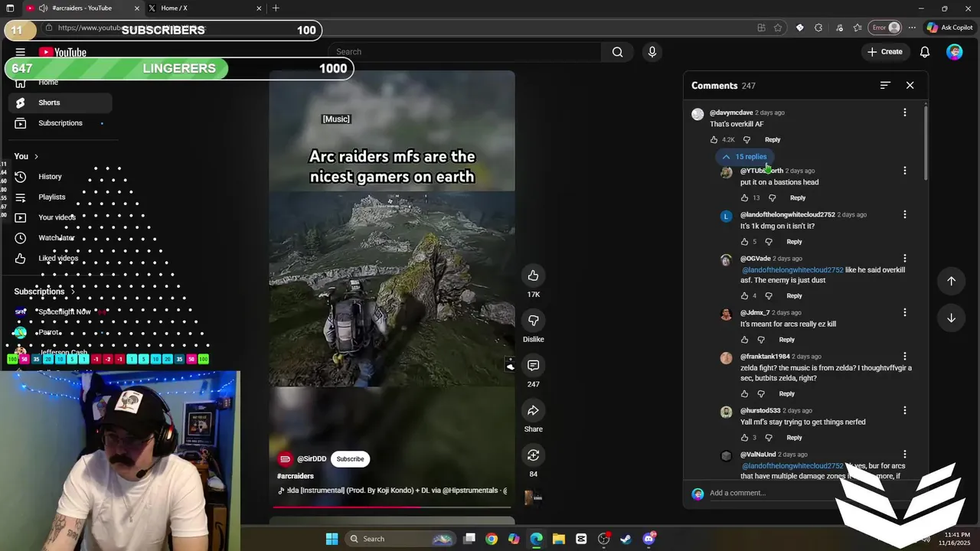Open a new browser tab
The image size is (980, 551).
tap(276, 8)
